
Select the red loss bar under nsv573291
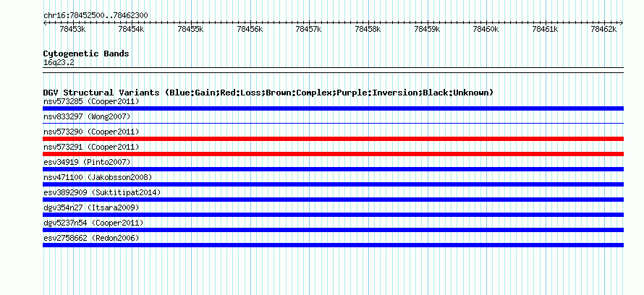click(333, 154)
